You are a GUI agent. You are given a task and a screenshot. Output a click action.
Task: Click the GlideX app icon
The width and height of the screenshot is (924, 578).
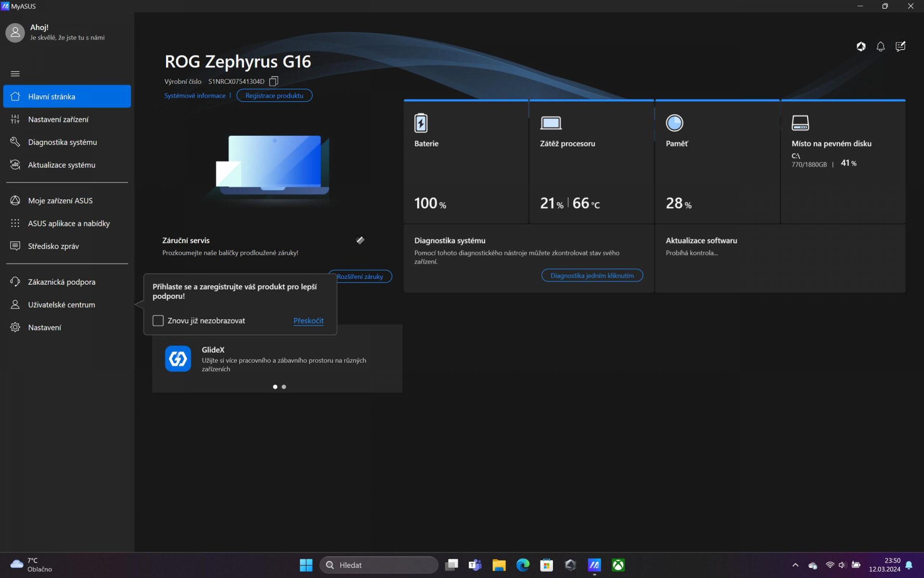pyautogui.click(x=178, y=359)
